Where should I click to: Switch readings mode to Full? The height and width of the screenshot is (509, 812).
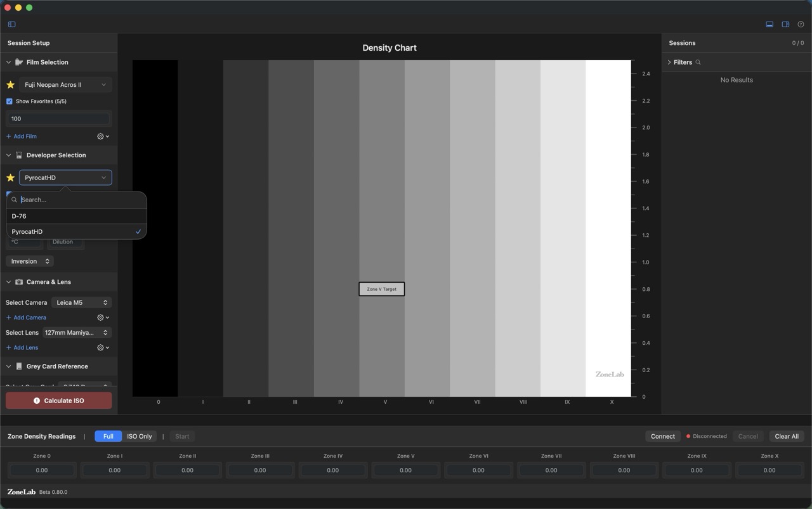point(108,436)
